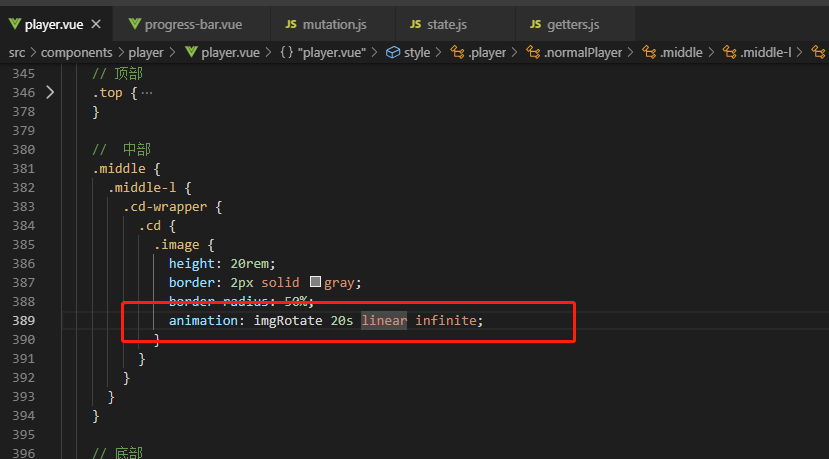The width and height of the screenshot is (829, 459).
Task: Click line number 389 in the gutter
Action: pyautogui.click(x=24, y=320)
